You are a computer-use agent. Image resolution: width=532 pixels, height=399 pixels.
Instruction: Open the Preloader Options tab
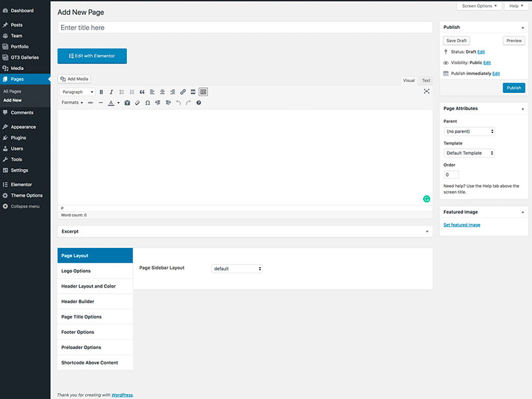pyautogui.click(x=95, y=347)
